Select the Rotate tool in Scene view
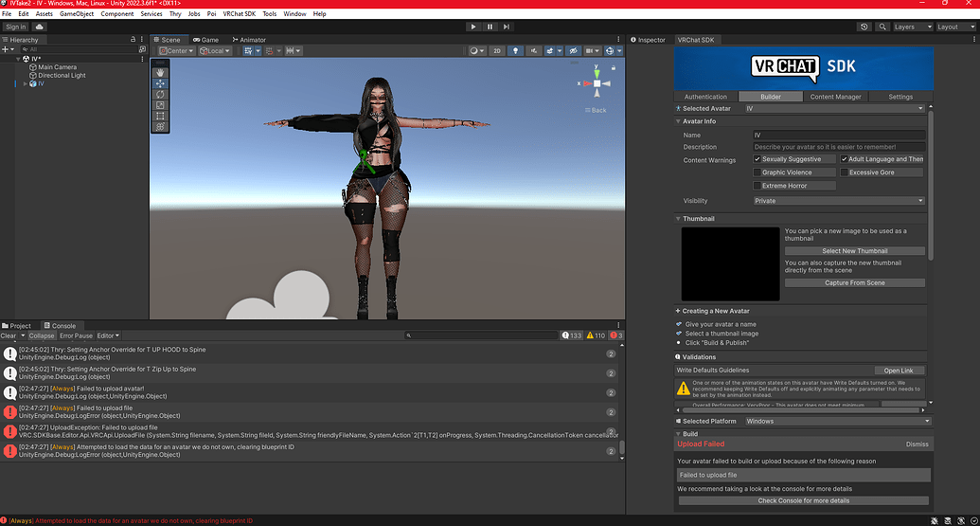Image resolution: width=980 pixels, height=526 pixels. tap(160, 94)
